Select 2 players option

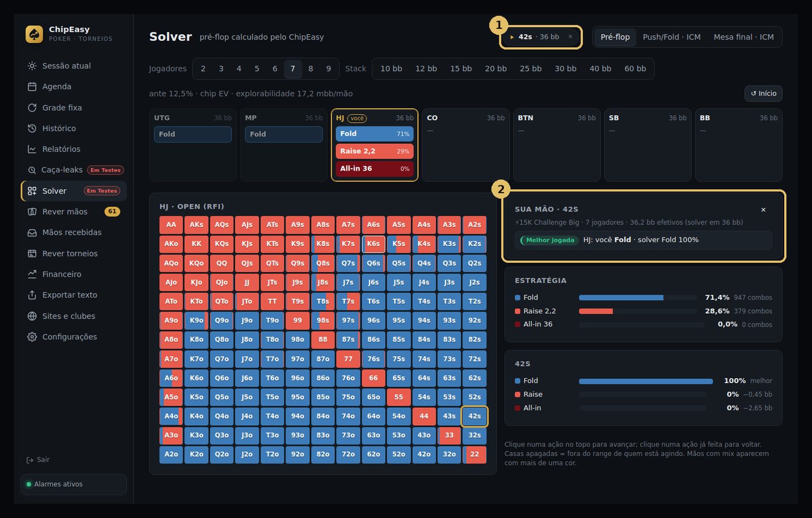click(x=203, y=68)
